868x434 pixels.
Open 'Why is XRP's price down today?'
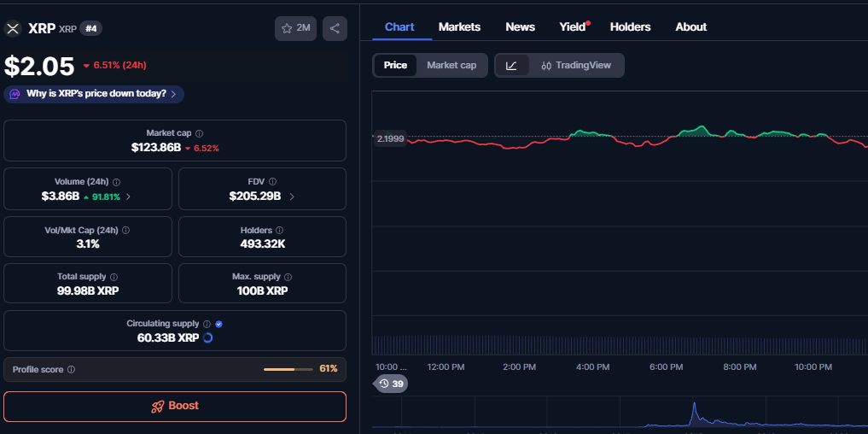(x=94, y=94)
